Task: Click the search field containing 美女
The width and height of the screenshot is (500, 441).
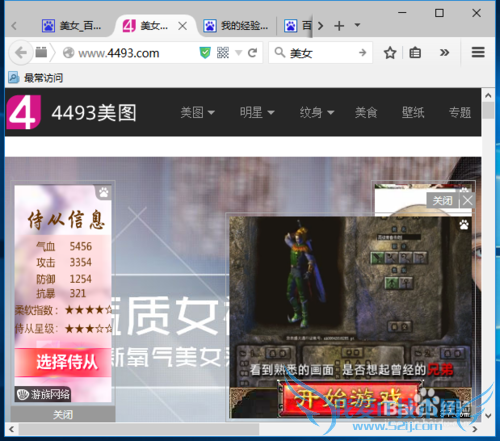Action: (x=321, y=53)
